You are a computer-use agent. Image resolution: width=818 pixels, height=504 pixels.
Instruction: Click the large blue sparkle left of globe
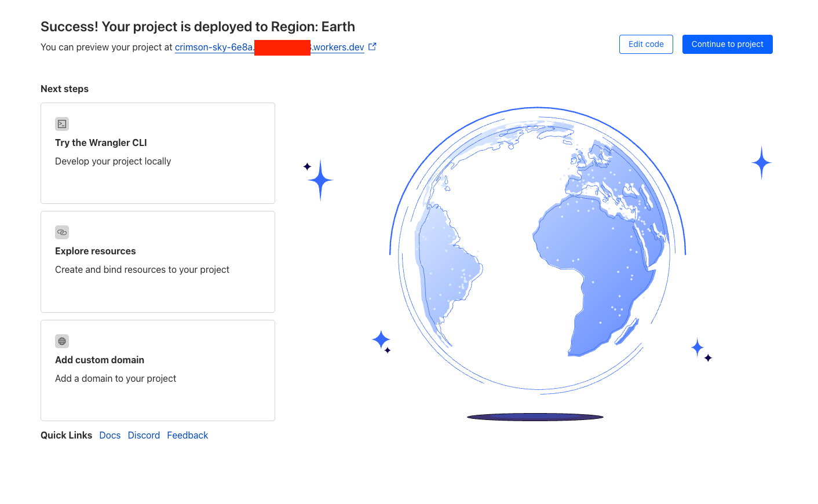point(320,180)
